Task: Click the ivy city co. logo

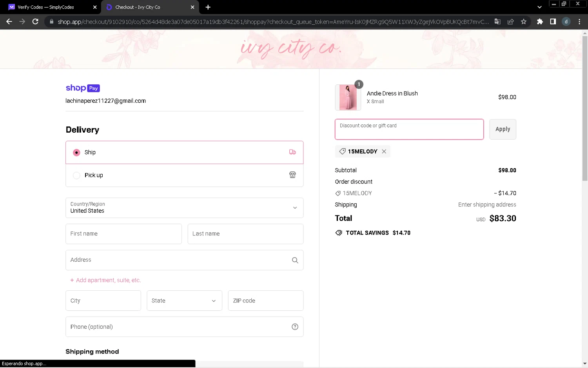Action: click(291, 49)
